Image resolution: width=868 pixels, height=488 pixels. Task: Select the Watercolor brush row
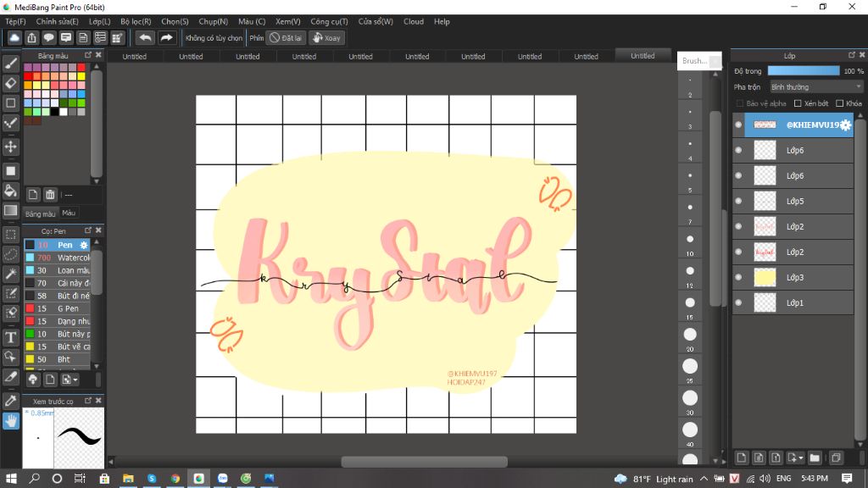click(x=57, y=258)
